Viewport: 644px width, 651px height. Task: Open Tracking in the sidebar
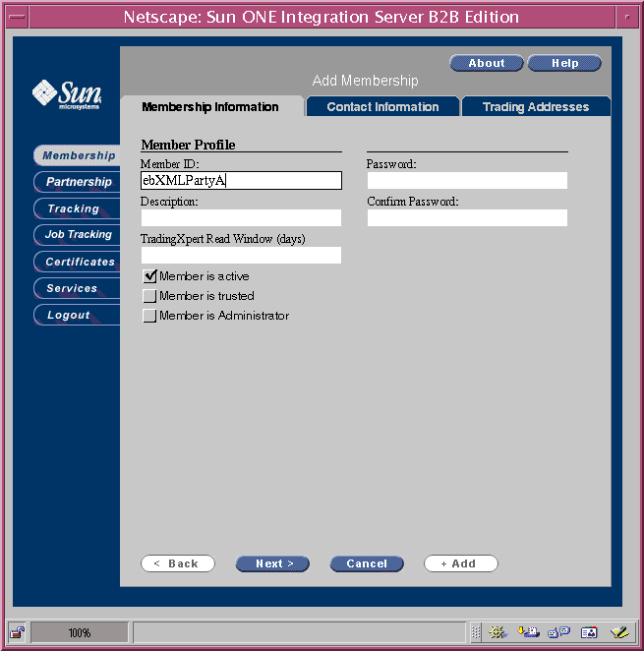point(78,208)
